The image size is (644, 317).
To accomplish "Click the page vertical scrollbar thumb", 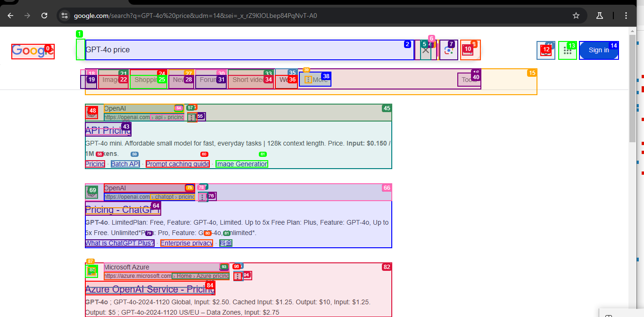I will (633, 88).
